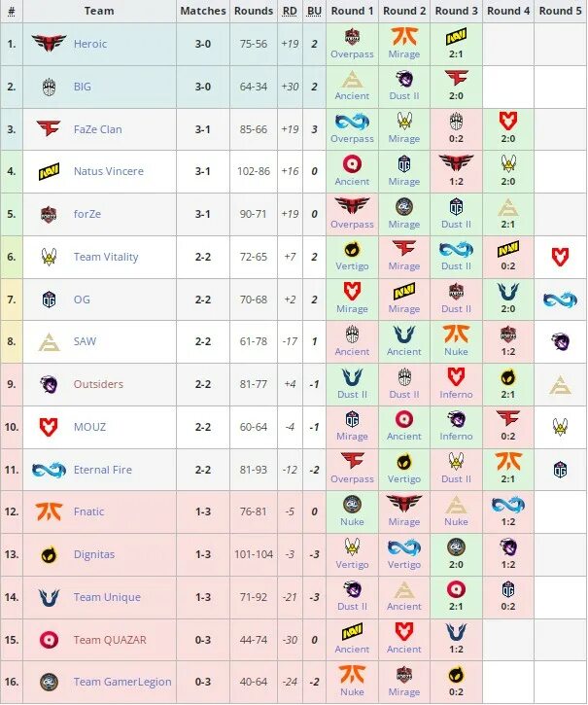Click the RD column header
588x705 pixels.
click(x=290, y=11)
